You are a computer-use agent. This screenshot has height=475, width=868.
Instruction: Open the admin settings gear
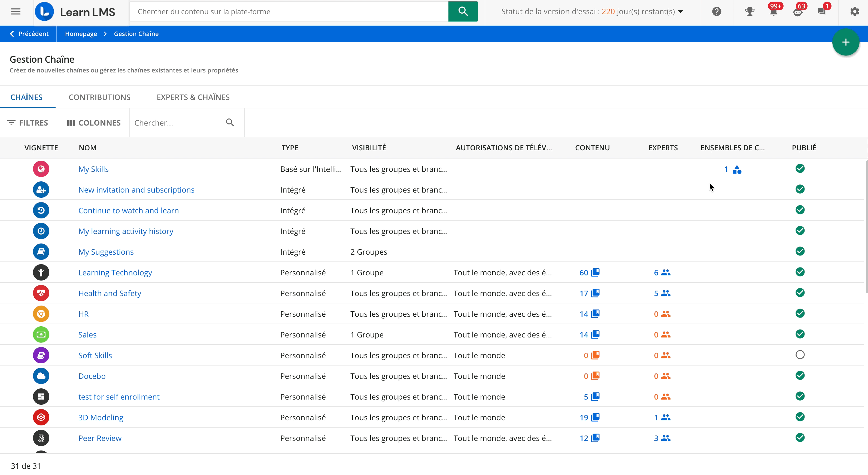854,12
